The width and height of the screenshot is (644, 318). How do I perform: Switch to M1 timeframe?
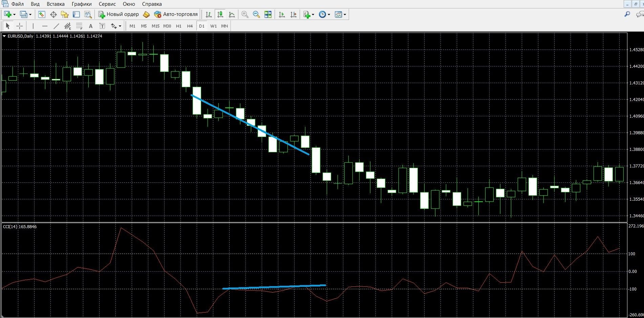132,26
